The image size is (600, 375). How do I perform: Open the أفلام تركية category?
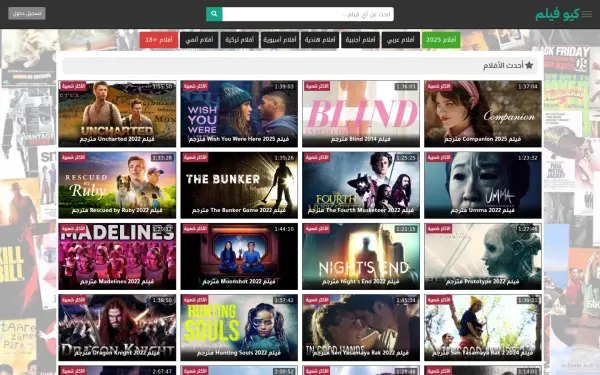coord(239,40)
